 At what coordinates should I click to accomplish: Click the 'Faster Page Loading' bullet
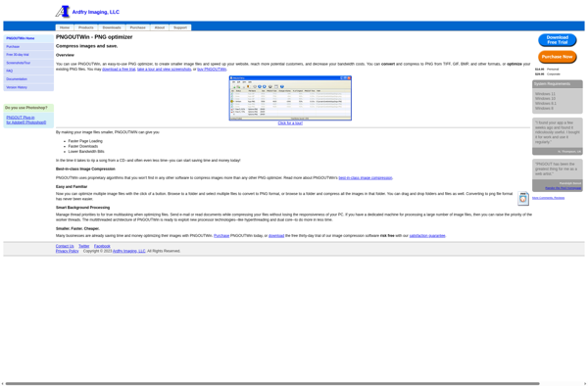[x=85, y=141]
